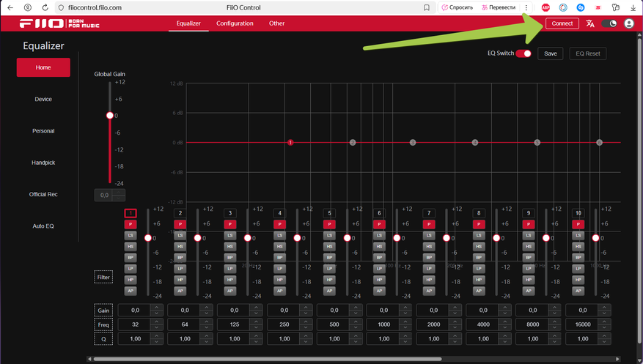
Task: Set band 5 to the LP filter
Action: point(329,269)
